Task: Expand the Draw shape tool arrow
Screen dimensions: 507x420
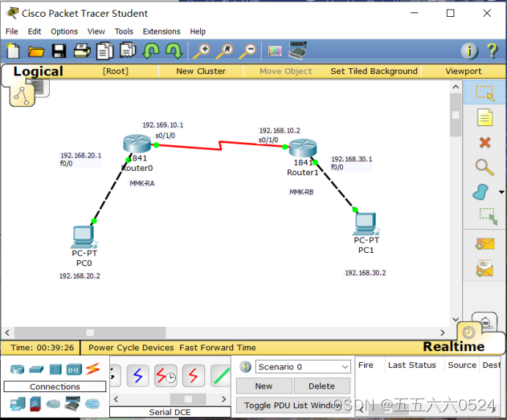Action: click(x=501, y=192)
